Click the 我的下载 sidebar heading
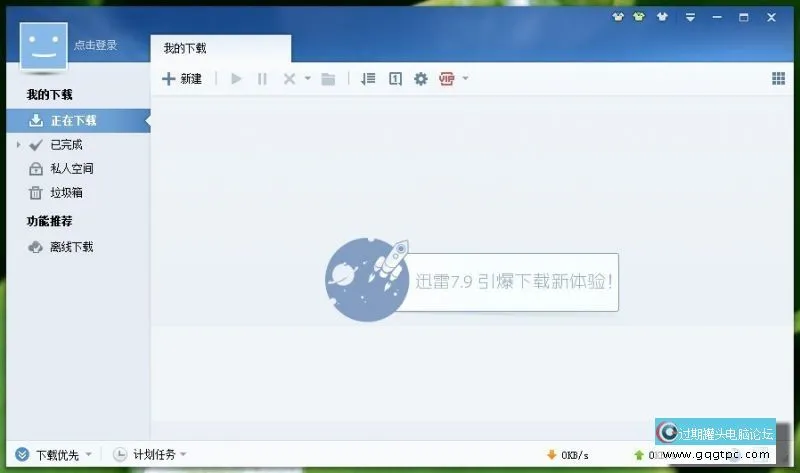The image size is (800, 473). (49, 94)
